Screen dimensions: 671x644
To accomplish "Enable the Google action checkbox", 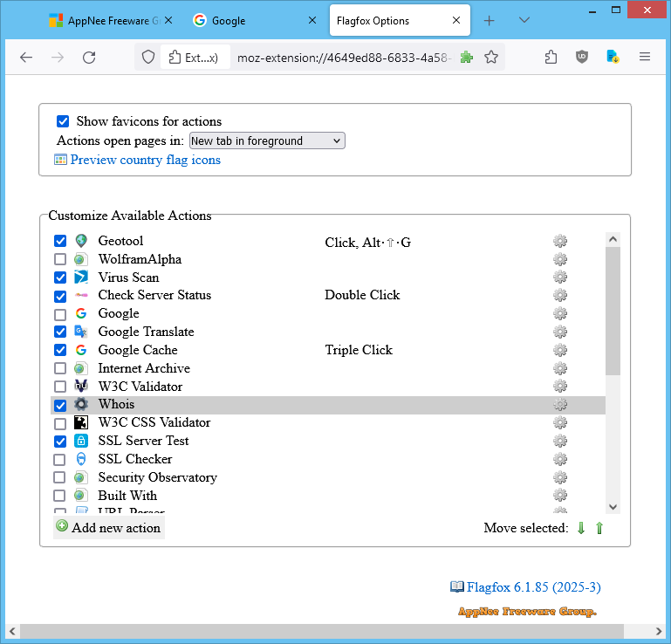I will pyautogui.click(x=60, y=314).
